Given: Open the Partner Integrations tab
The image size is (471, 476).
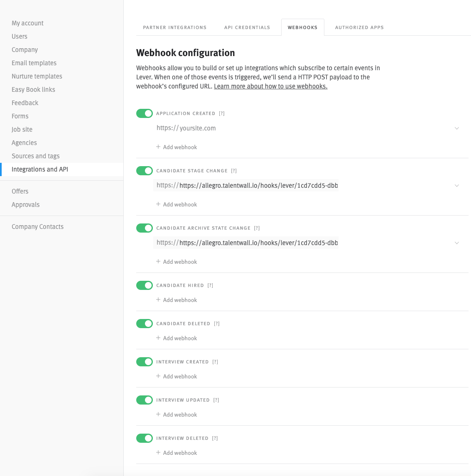Looking at the screenshot, I should [x=174, y=27].
